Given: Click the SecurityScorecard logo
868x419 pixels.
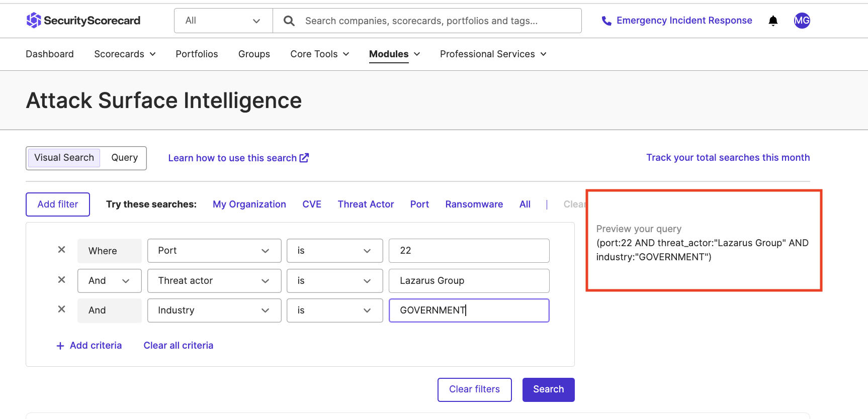Looking at the screenshot, I should [x=83, y=21].
